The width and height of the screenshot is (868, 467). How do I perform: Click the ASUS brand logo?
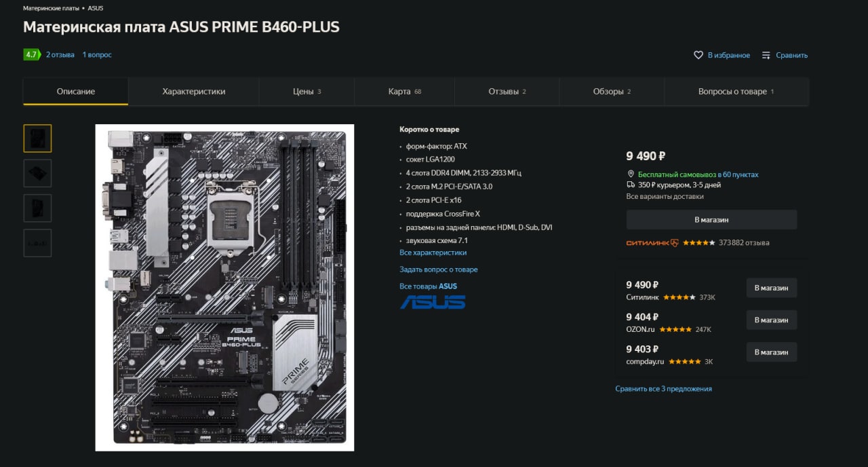[433, 302]
